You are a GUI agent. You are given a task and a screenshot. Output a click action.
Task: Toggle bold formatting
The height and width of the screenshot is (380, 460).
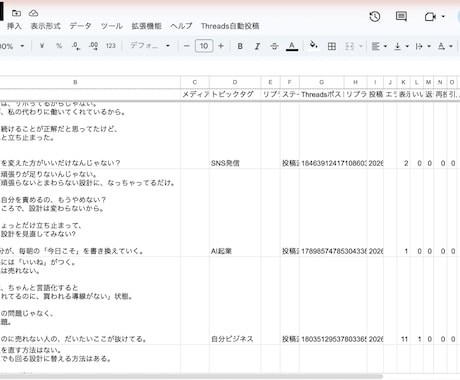pos(240,46)
